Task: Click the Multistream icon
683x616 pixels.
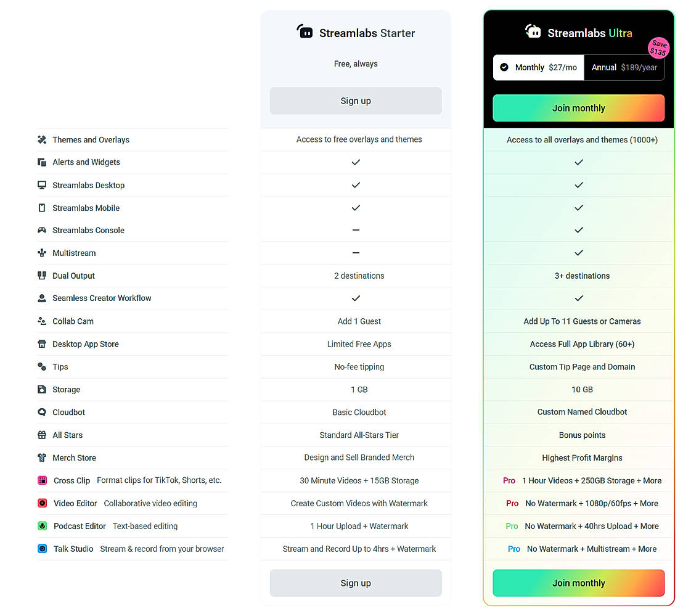Action: (42, 253)
